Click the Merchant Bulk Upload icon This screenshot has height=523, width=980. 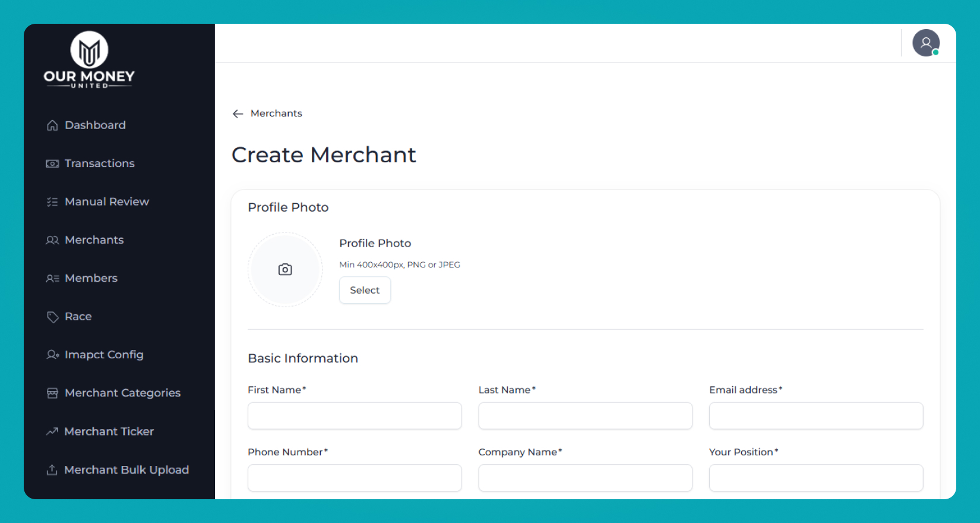click(x=52, y=470)
